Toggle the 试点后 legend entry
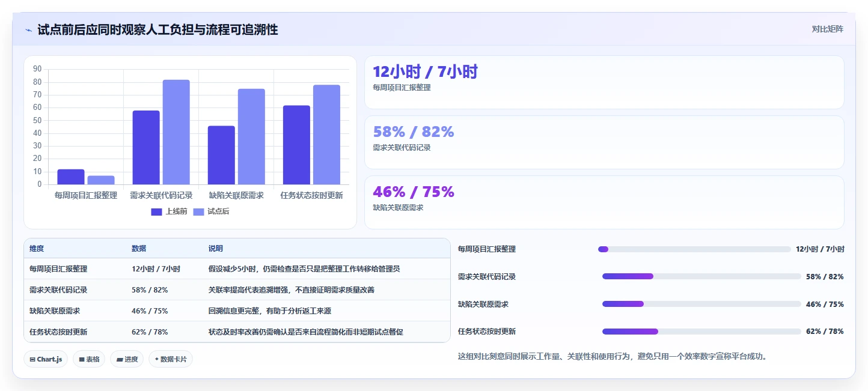This screenshot has width=868, height=391. (x=211, y=211)
